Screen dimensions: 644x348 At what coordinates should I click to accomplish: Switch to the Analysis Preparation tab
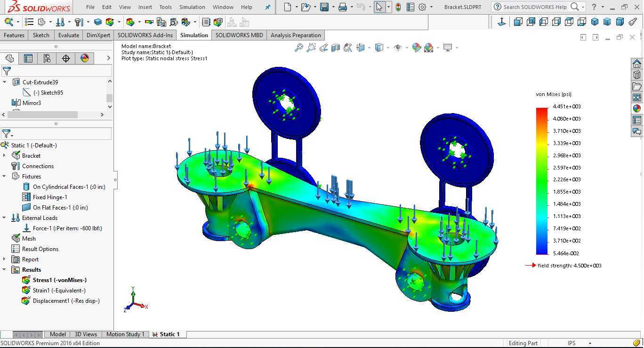point(296,35)
